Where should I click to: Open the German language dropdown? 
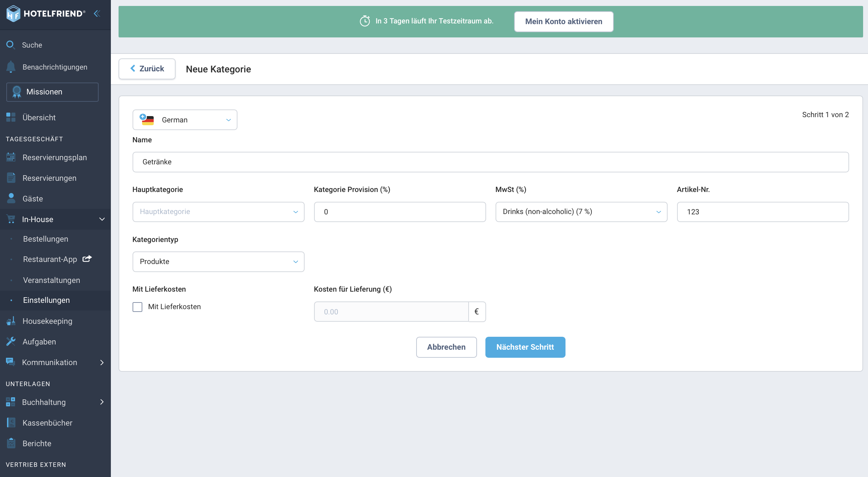[x=185, y=120]
